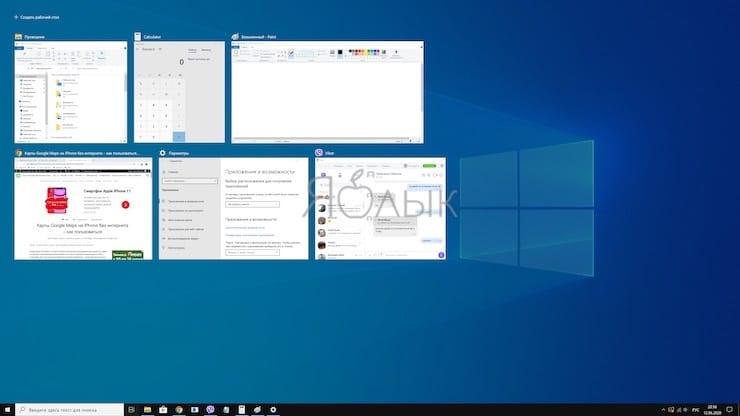Click the Chrome icon in window title
Screen dimensions: 740x416
(x=18, y=153)
